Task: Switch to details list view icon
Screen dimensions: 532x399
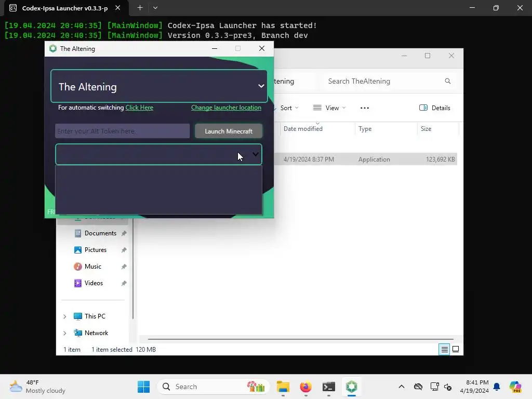Action: pyautogui.click(x=444, y=349)
